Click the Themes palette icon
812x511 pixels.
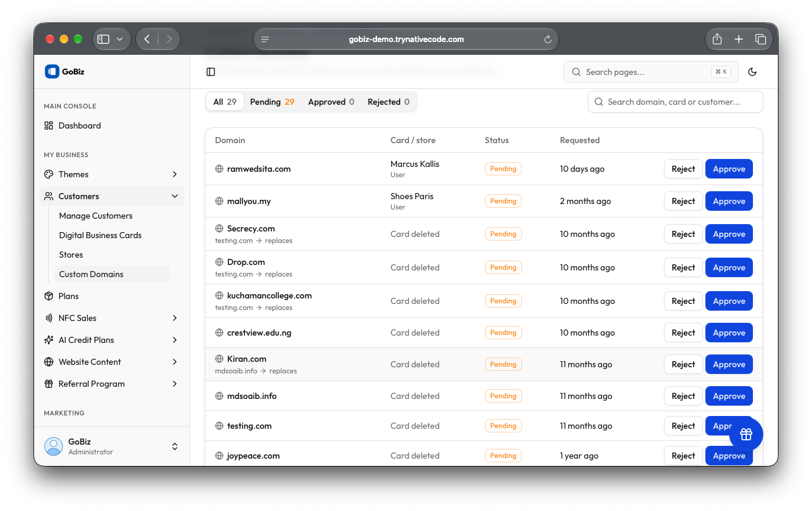(49, 174)
